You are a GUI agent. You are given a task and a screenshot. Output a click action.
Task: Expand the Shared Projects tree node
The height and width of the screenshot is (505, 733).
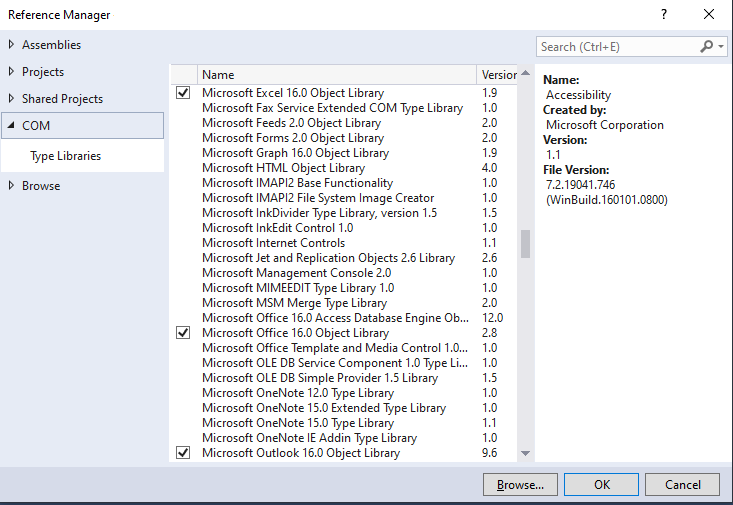point(12,99)
